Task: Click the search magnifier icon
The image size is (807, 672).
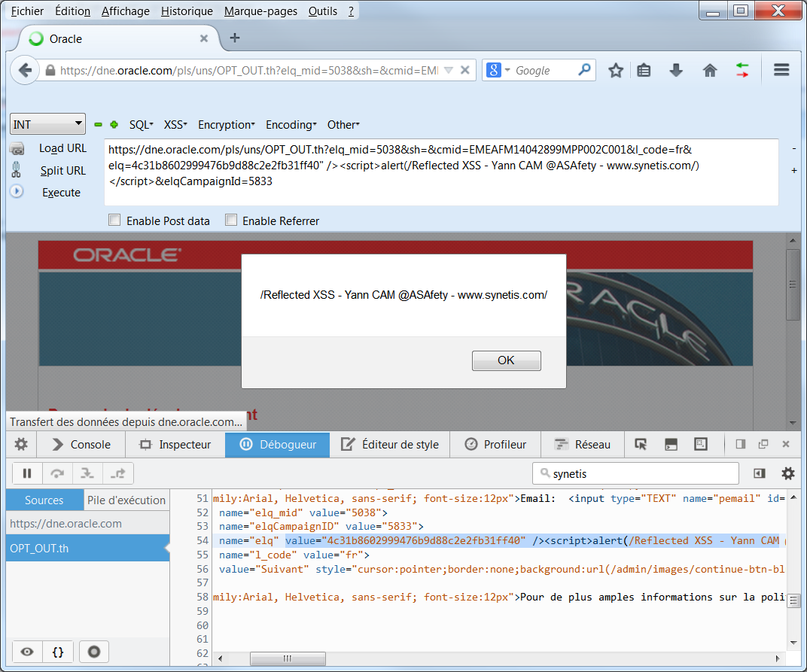Action: 584,69
